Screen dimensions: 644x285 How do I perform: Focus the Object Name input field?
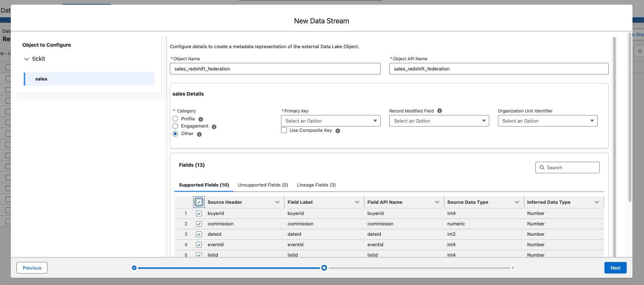click(x=275, y=69)
